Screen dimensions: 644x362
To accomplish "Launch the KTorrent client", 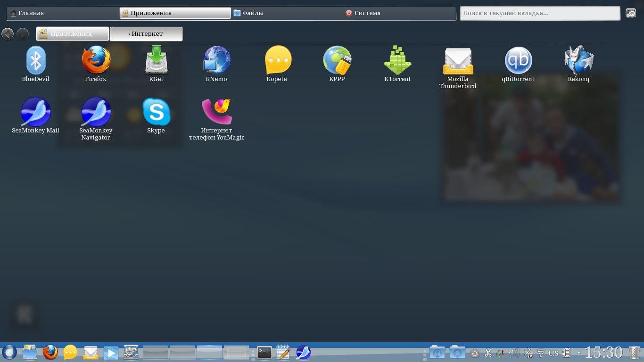I will [397, 64].
